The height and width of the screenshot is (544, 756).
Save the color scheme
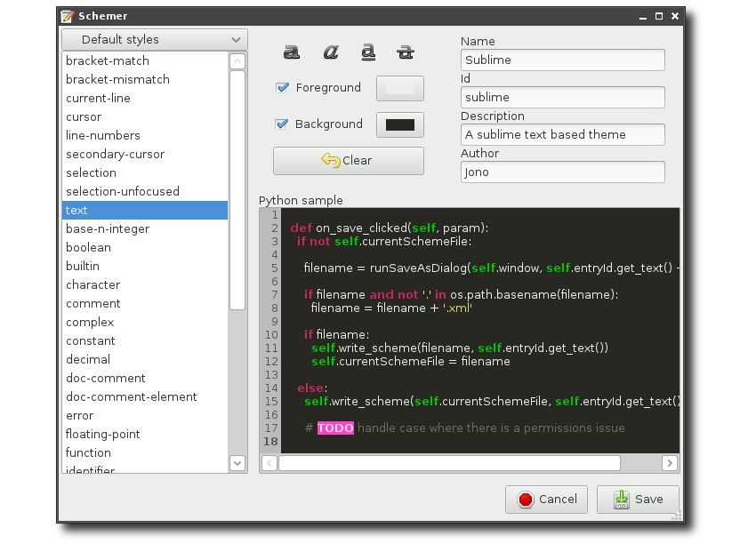tap(638, 499)
